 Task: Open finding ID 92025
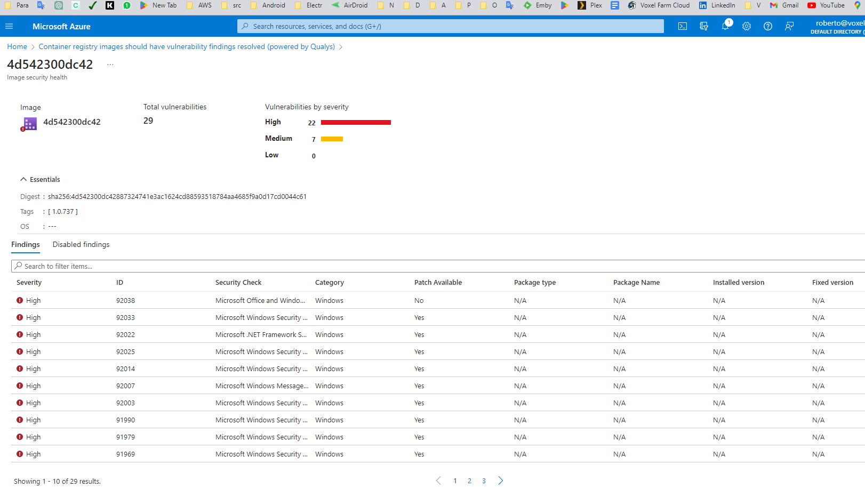point(125,352)
